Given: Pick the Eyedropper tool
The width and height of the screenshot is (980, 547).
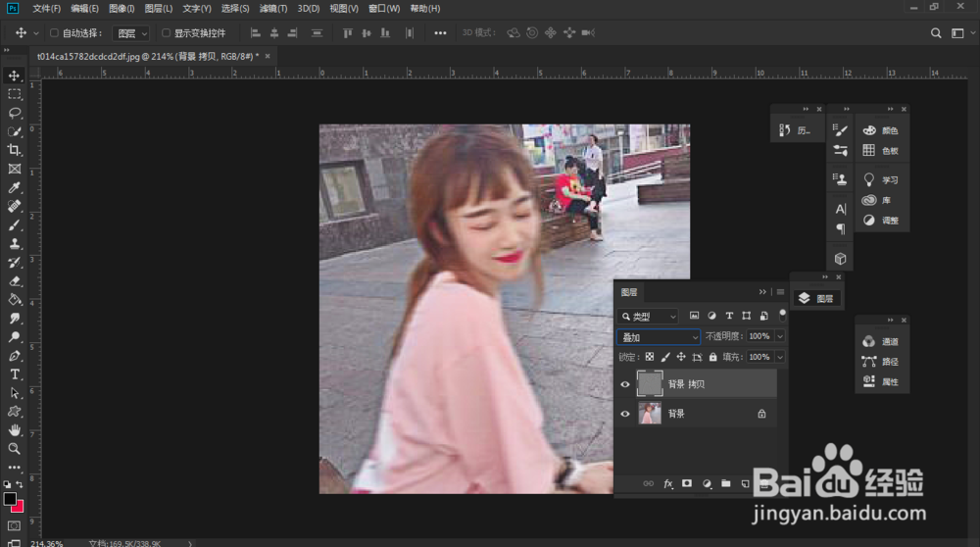Looking at the screenshot, I should [15, 187].
